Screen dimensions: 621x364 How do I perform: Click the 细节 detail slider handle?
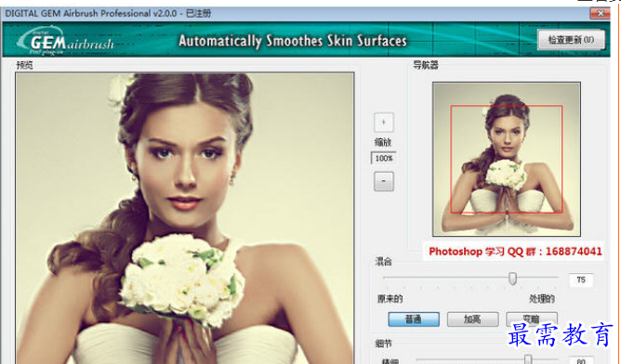point(527,359)
